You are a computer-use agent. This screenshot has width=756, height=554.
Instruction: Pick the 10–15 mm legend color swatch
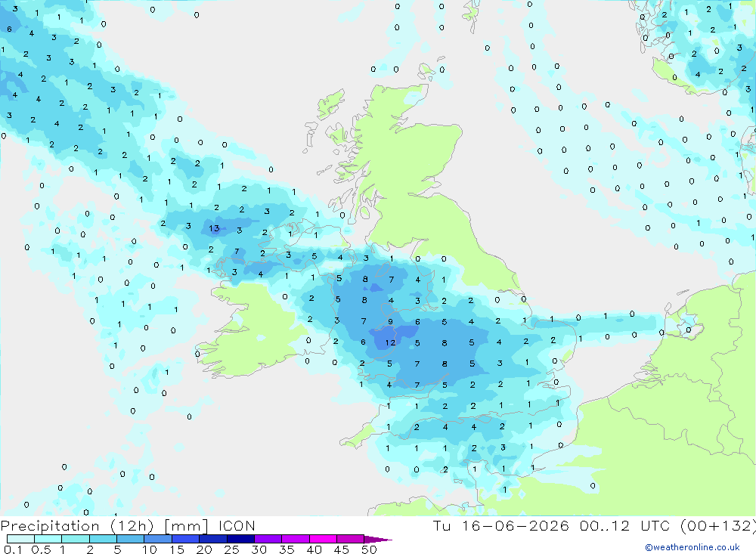[158, 539]
